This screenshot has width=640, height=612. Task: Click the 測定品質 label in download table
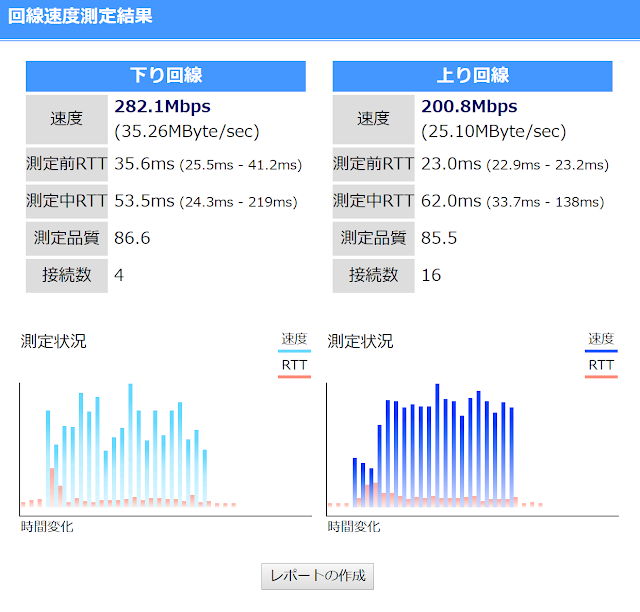coord(67,238)
